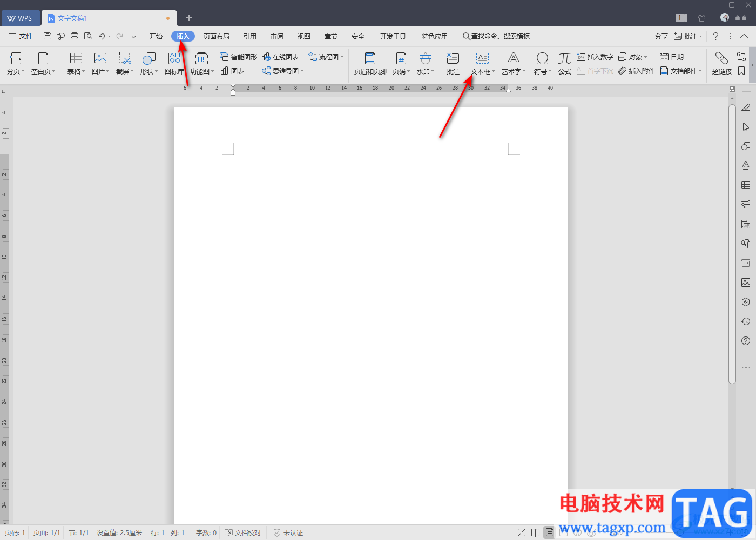Open the 图标库 icon library
The image size is (756, 540).
(x=174, y=64)
